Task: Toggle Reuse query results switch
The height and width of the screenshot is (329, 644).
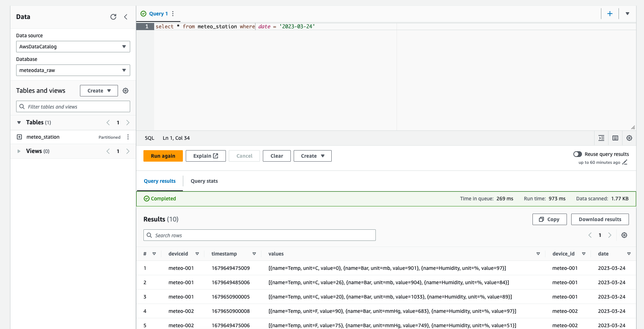Action: pyautogui.click(x=577, y=154)
